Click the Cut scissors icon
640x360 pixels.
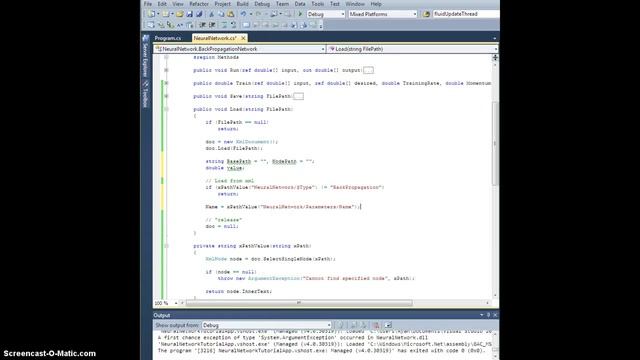coord(211,14)
